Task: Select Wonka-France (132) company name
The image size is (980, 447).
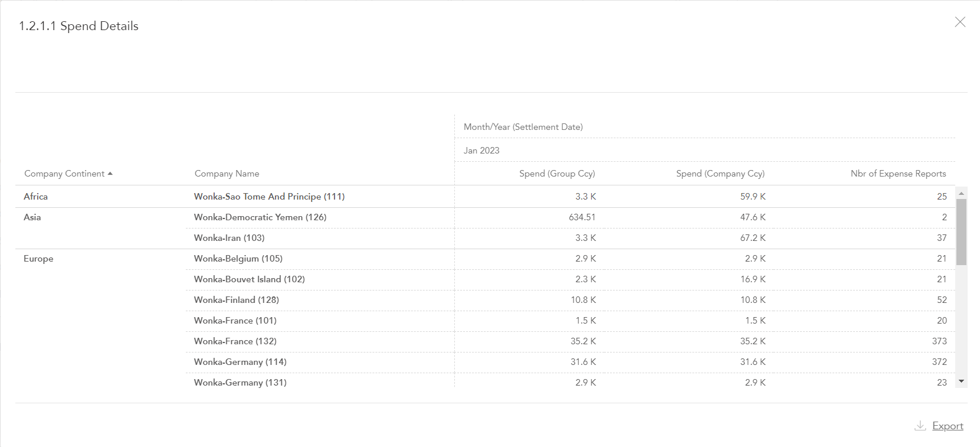Action: 235,341
